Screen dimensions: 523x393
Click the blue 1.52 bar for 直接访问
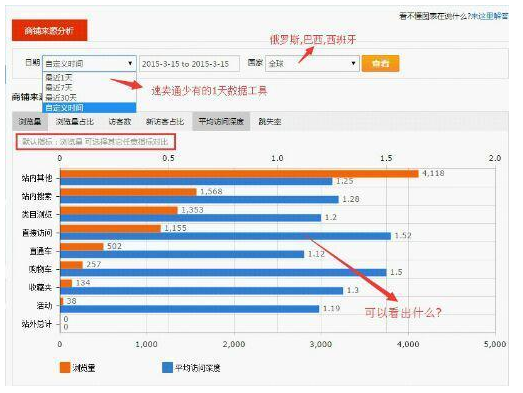pos(225,236)
